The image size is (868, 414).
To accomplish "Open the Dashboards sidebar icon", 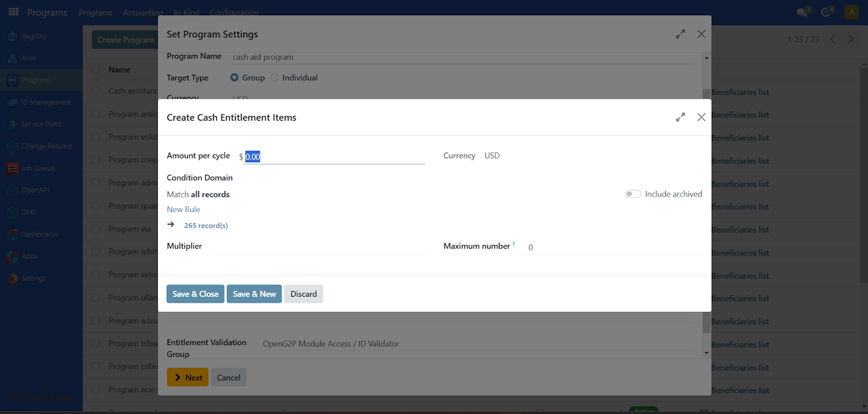I will click(12, 234).
